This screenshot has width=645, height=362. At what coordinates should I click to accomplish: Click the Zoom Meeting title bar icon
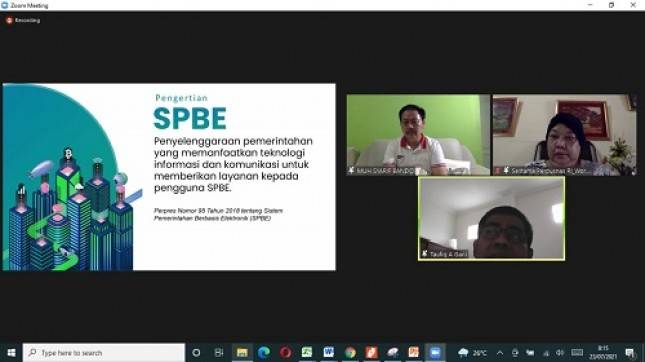tap(5, 5)
